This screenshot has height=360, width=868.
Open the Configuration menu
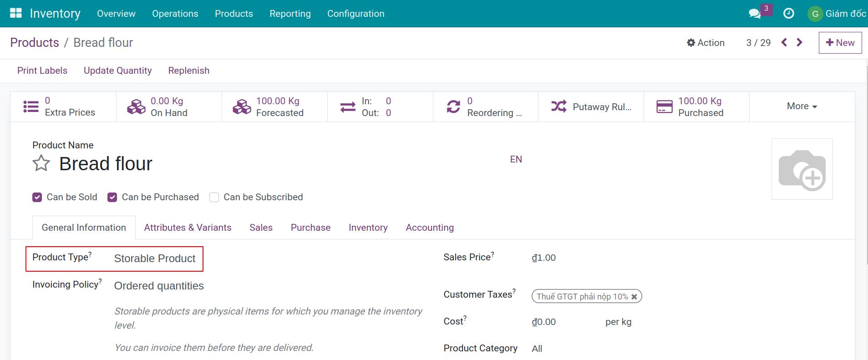(x=356, y=14)
